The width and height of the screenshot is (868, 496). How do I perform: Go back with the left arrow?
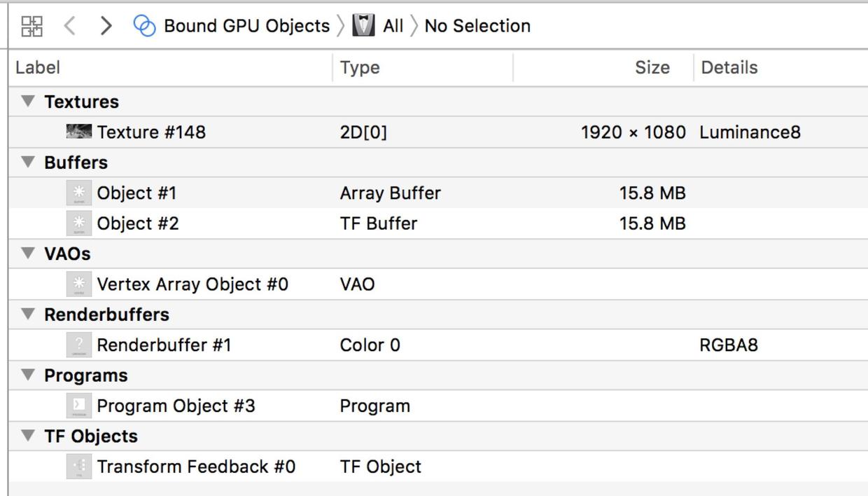pyautogui.click(x=69, y=27)
